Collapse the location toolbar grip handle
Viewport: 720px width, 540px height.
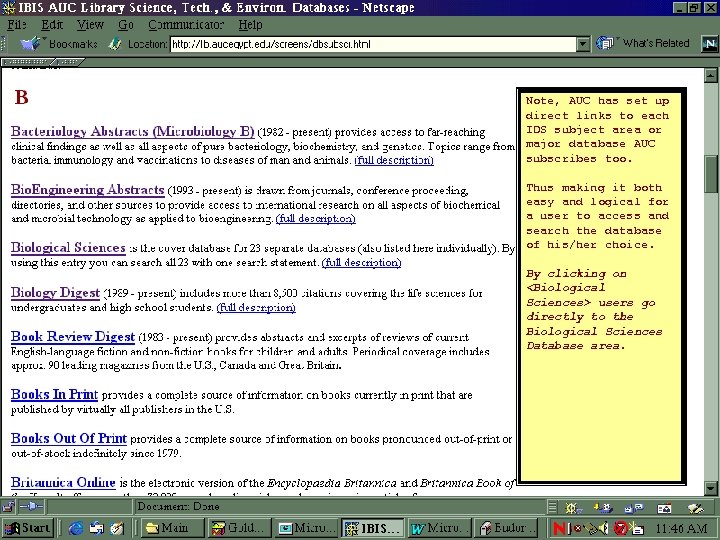point(4,44)
